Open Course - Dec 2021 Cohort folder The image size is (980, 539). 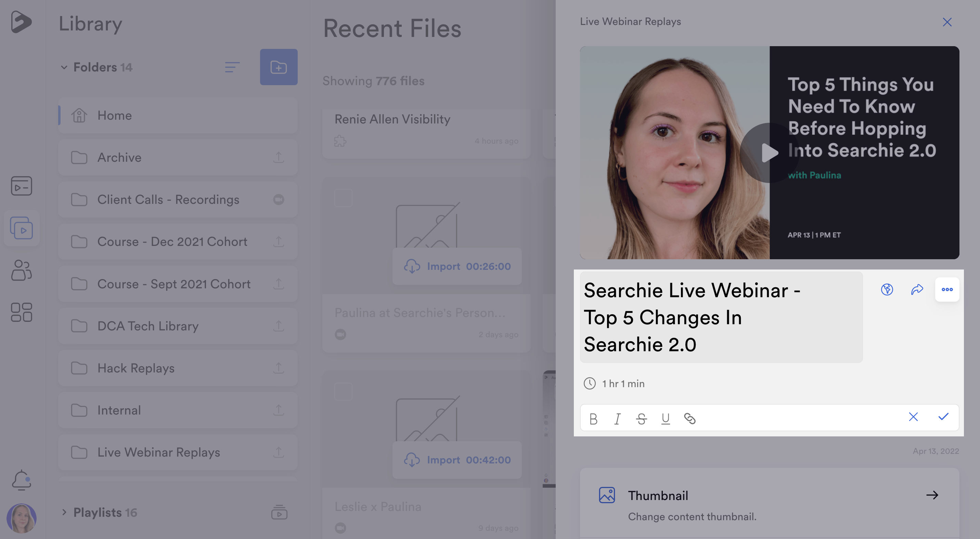coord(178,242)
